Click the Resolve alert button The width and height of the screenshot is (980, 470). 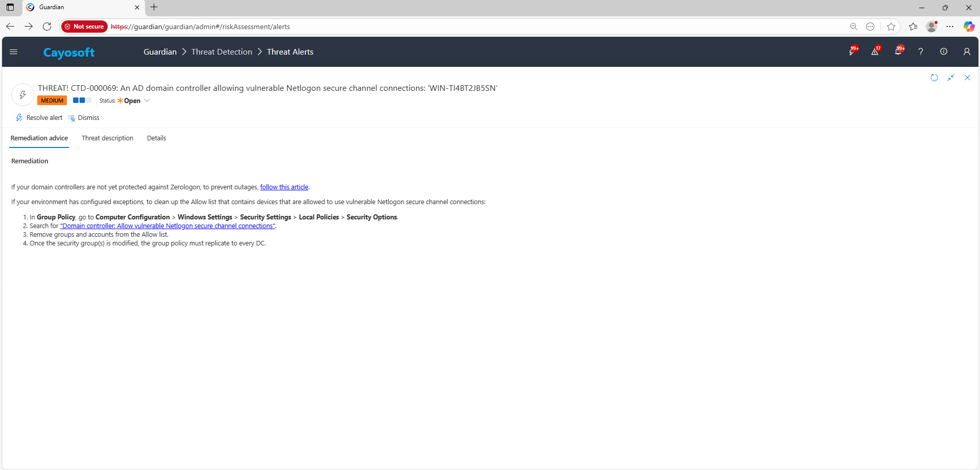pyautogui.click(x=39, y=118)
